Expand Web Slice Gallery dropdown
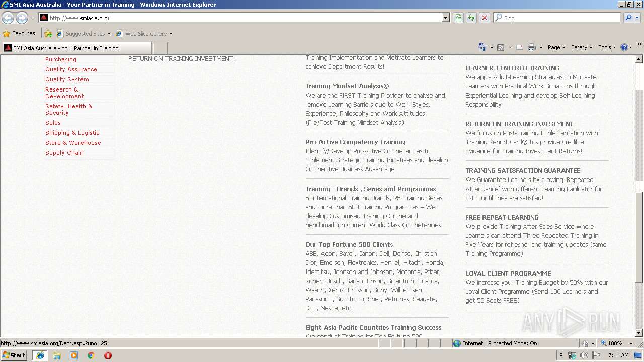Screen dimensions: 644x362 pyautogui.click(x=171, y=34)
